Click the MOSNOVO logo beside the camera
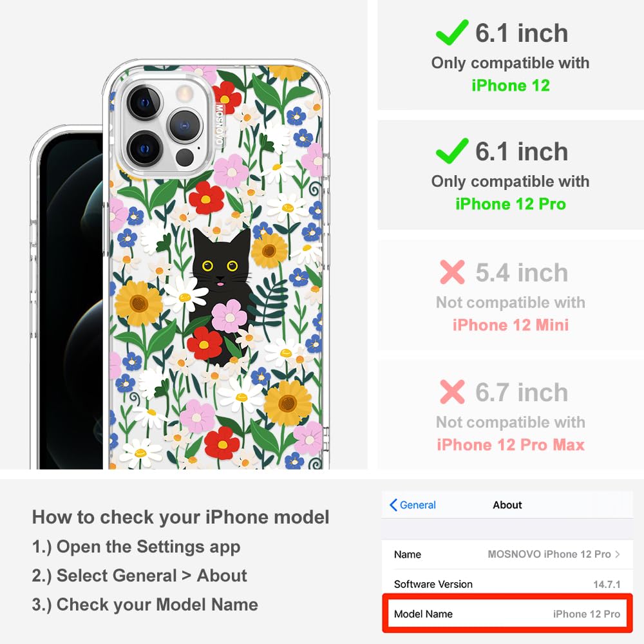The width and height of the screenshot is (644, 644). [220, 124]
